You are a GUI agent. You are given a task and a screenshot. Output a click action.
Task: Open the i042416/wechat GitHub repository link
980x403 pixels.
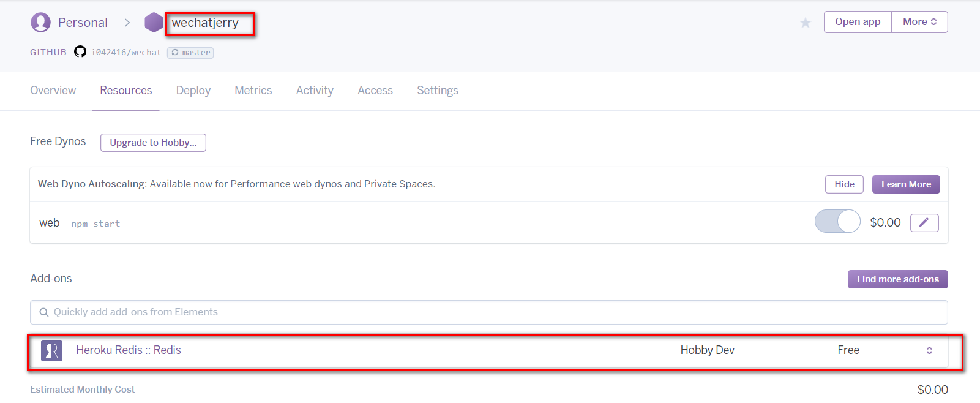click(126, 52)
